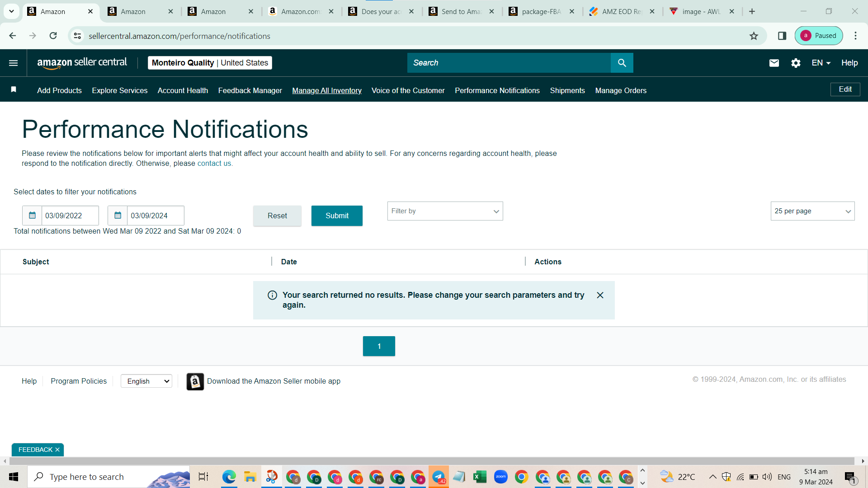Open the Telegram app in the taskbar
This screenshot has width=868, height=488.
point(439,477)
